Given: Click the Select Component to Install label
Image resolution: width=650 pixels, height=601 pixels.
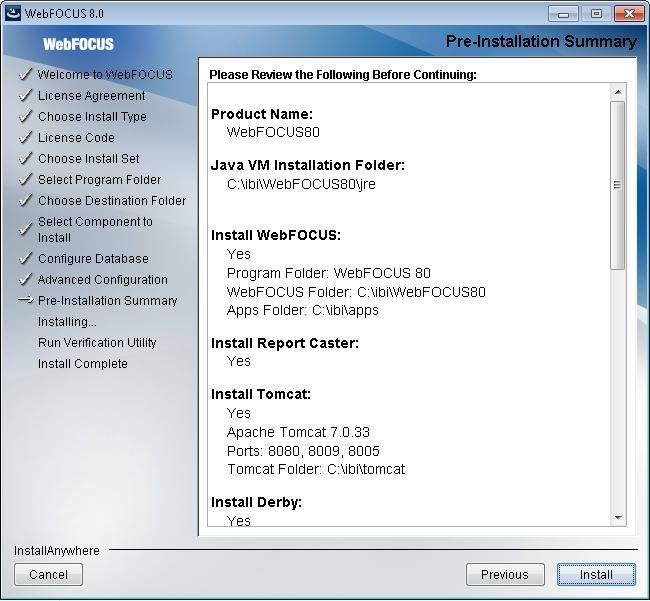Looking at the screenshot, I should [95, 229].
